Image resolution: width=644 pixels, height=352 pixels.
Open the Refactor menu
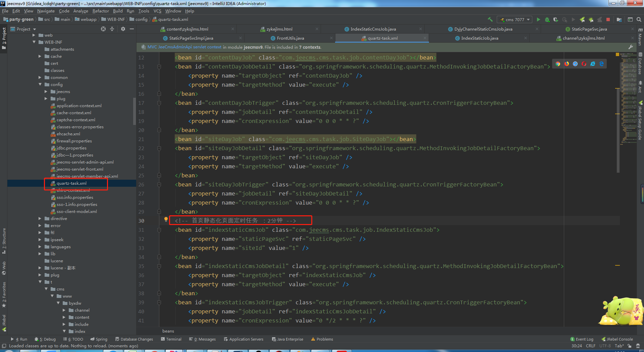[x=101, y=11]
